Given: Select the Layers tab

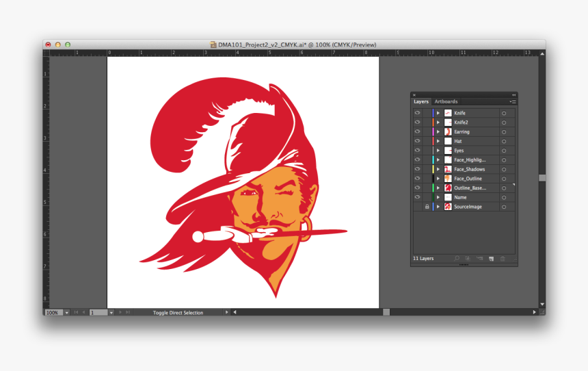Looking at the screenshot, I should tap(421, 101).
